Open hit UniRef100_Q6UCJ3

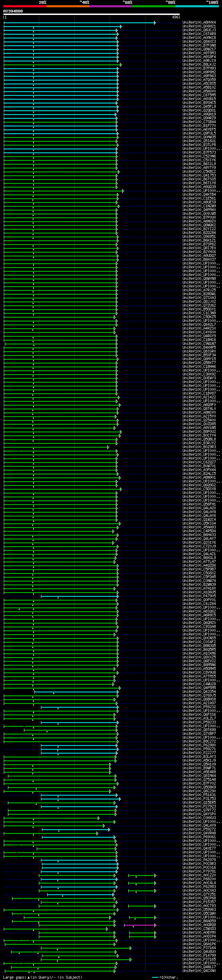[x=199, y=30]
